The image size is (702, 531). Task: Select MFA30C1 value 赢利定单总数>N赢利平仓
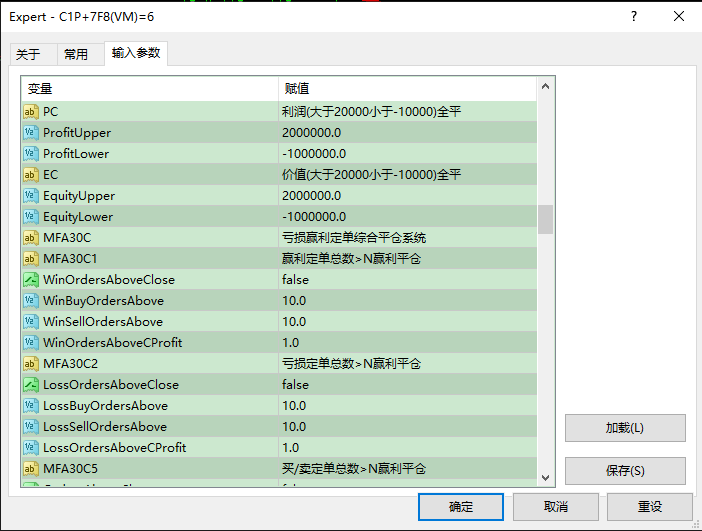[351, 259]
